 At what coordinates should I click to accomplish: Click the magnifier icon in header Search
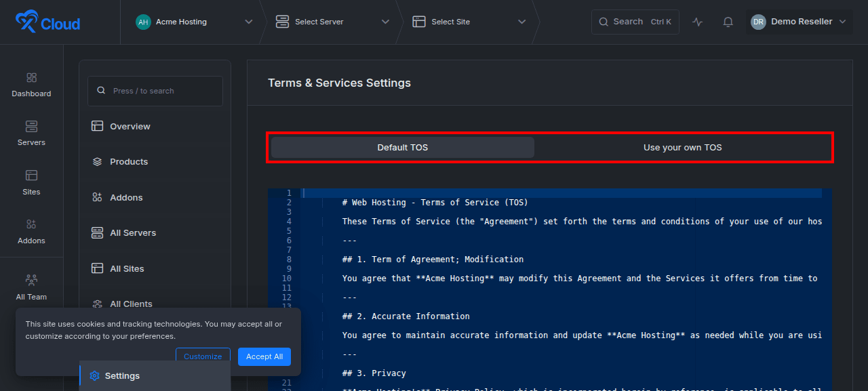(x=604, y=22)
